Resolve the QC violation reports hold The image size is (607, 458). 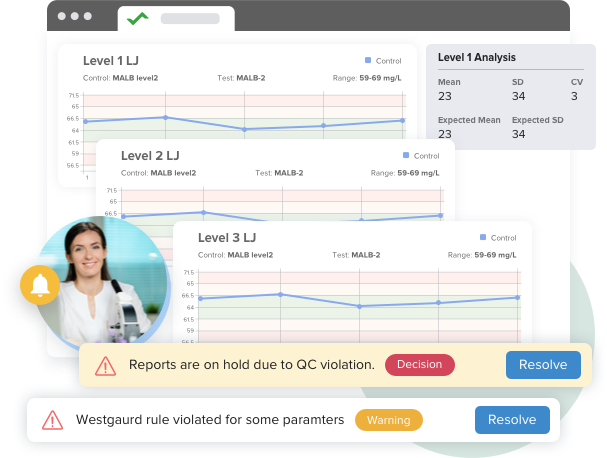click(542, 365)
